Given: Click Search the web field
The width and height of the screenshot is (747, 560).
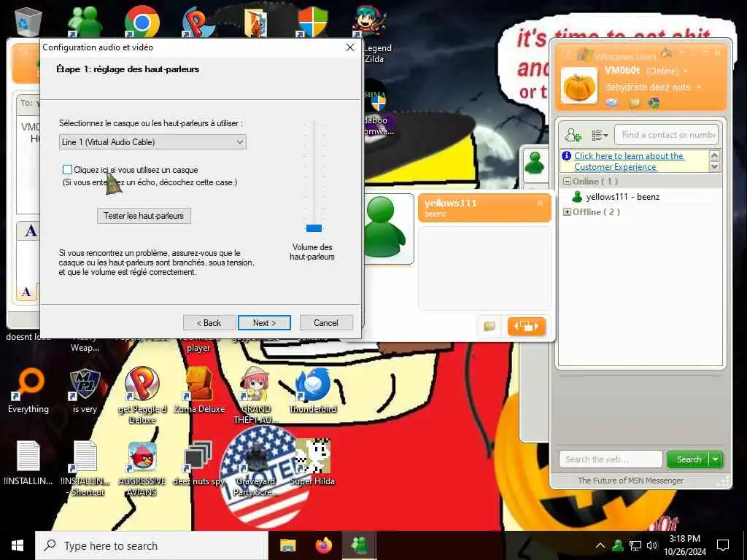Looking at the screenshot, I should point(611,459).
